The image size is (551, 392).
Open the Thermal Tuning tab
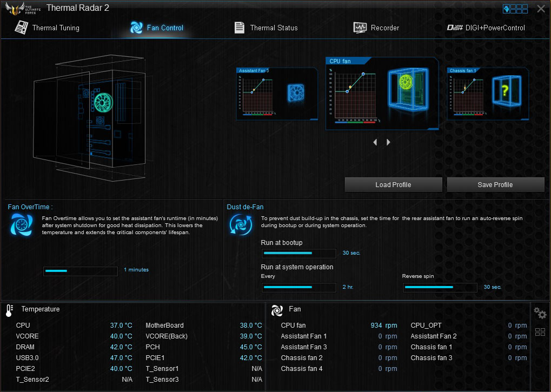pyautogui.click(x=47, y=28)
